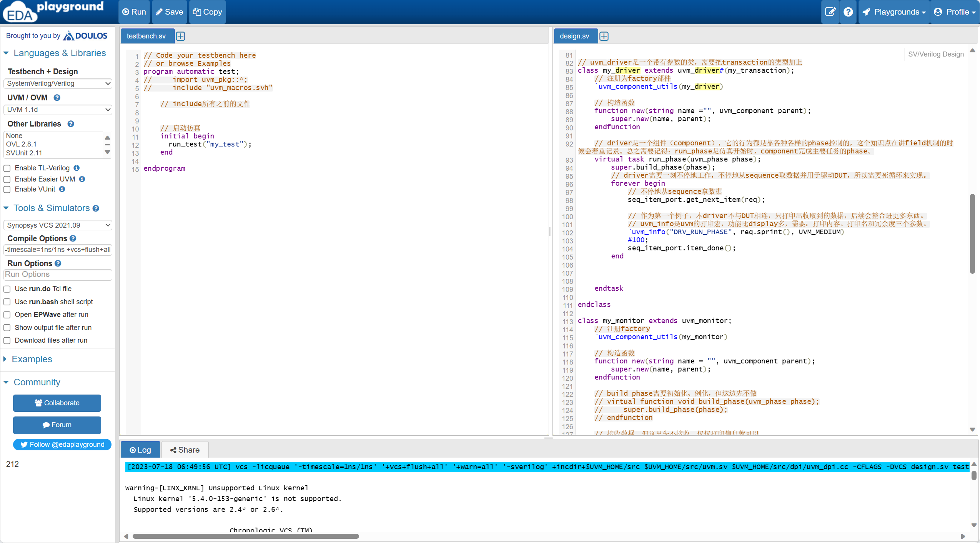
Task: Click the Collaborate button
Action: pyautogui.click(x=57, y=403)
